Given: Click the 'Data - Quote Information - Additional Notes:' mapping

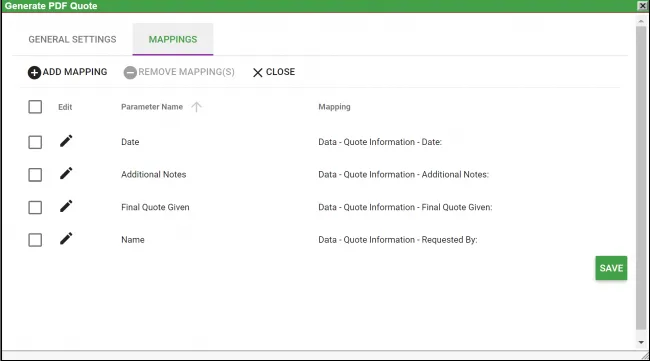Looking at the screenshot, I should point(403,174).
